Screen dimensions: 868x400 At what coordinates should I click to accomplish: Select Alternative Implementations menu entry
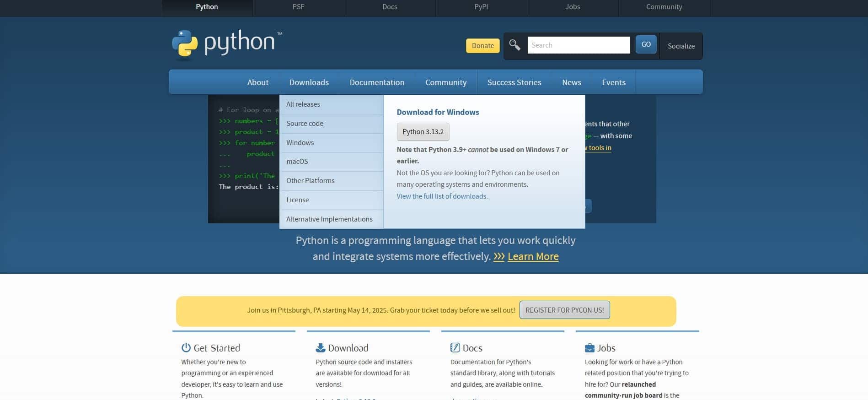(x=332, y=219)
